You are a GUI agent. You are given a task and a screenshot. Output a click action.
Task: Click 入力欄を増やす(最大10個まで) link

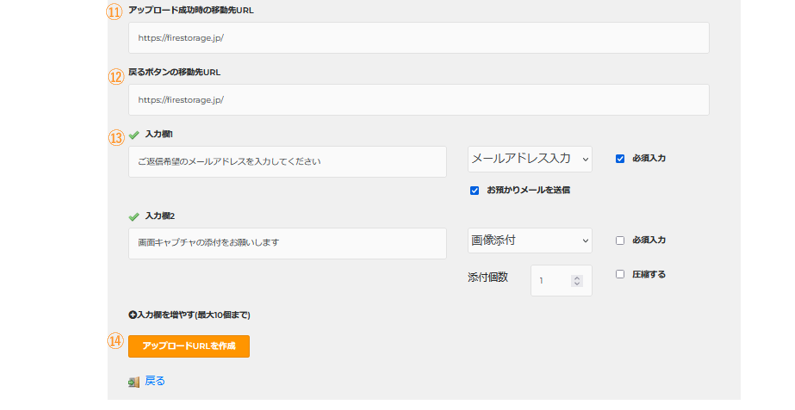(194, 315)
